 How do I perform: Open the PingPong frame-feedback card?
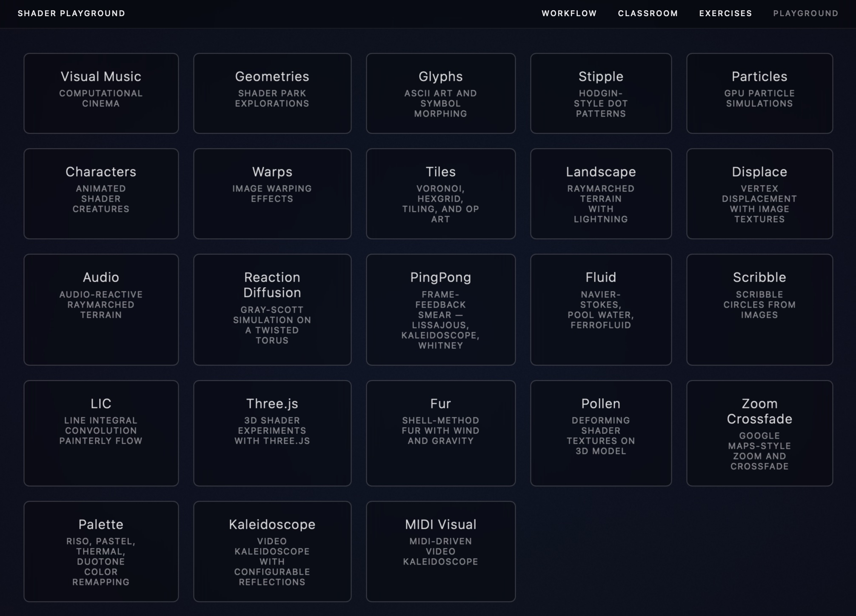click(440, 309)
